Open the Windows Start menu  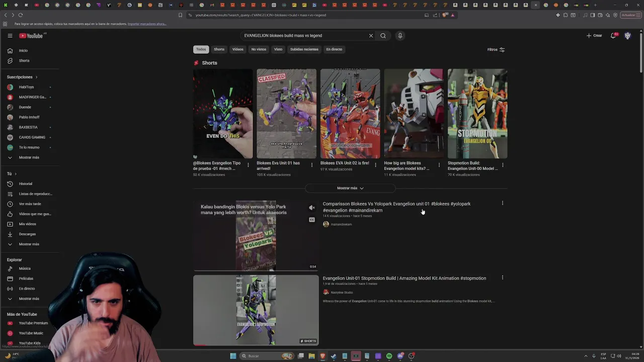tap(233, 356)
